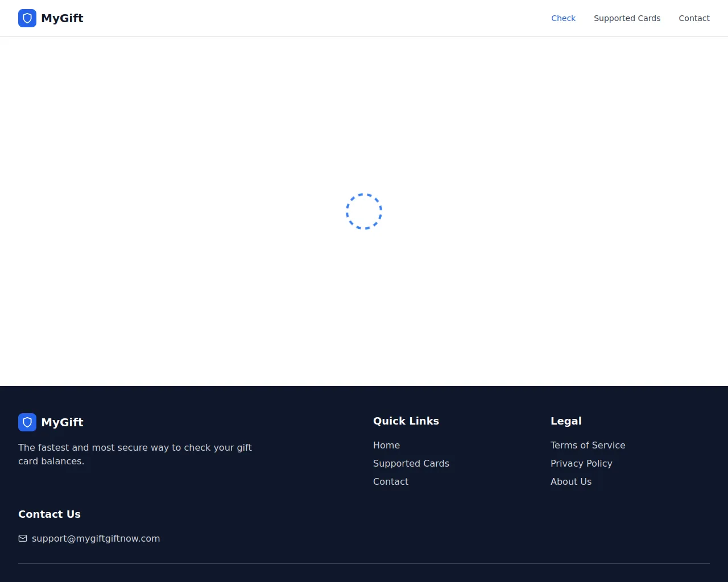The width and height of the screenshot is (728, 582).
Task: Click the MyGift brand name in header
Action: coord(62,18)
